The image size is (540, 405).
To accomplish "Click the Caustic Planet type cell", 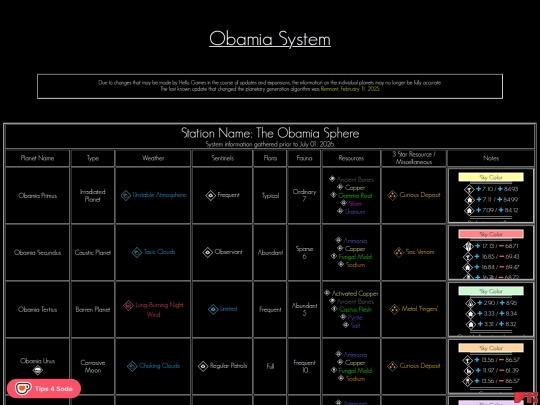I will [x=92, y=252].
